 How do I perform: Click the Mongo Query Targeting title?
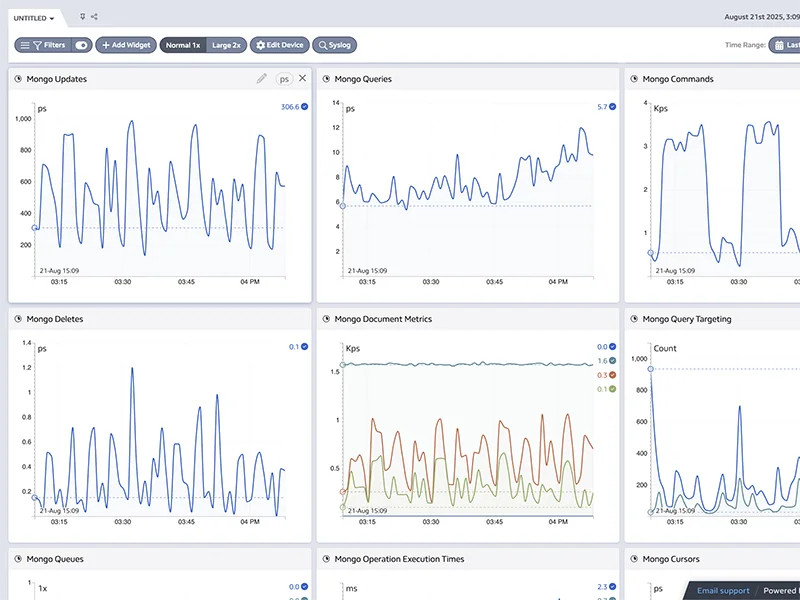click(x=687, y=319)
